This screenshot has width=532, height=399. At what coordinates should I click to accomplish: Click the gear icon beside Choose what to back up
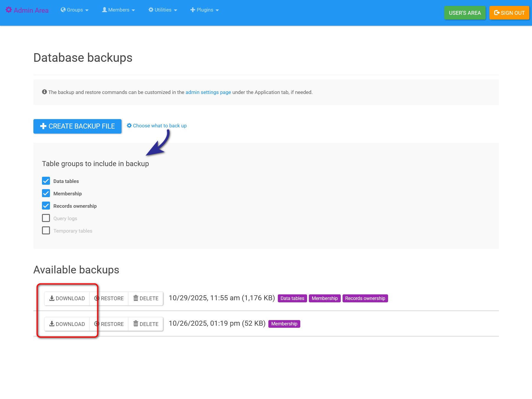pyautogui.click(x=129, y=125)
